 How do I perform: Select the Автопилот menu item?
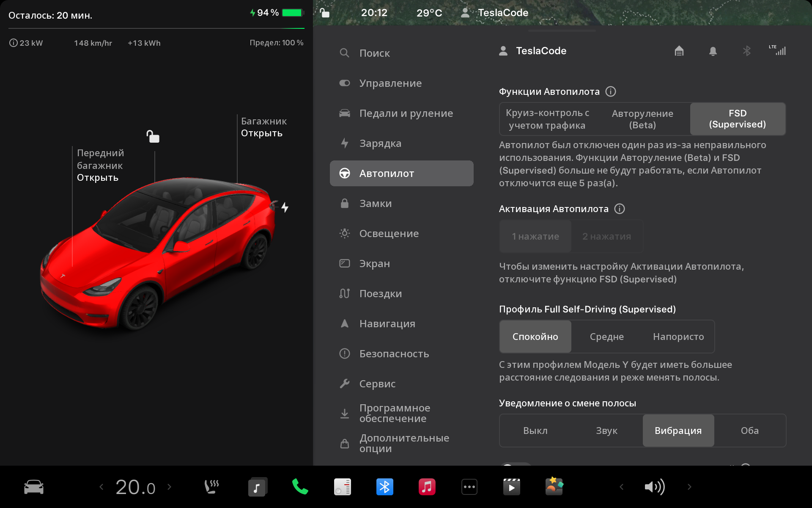[402, 173]
